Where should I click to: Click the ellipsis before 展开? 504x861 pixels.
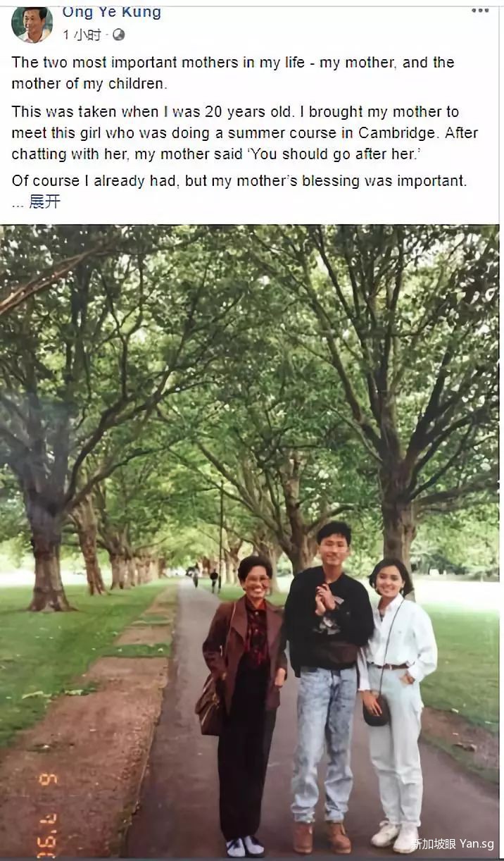click(x=18, y=205)
